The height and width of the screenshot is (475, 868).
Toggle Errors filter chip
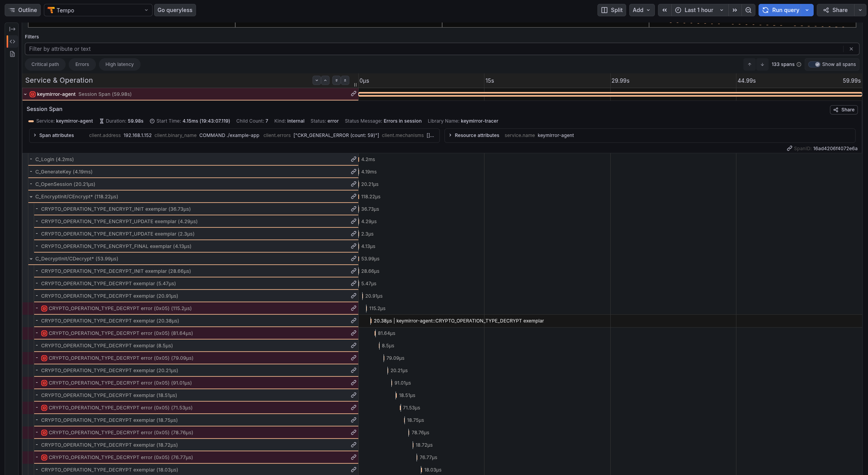(x=82, y=64)
